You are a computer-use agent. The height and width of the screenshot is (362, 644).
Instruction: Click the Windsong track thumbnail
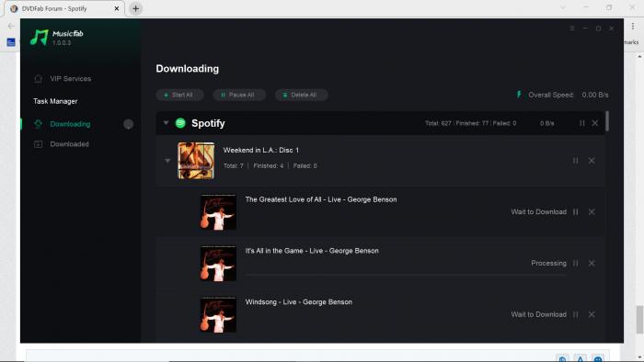(218, 314)
